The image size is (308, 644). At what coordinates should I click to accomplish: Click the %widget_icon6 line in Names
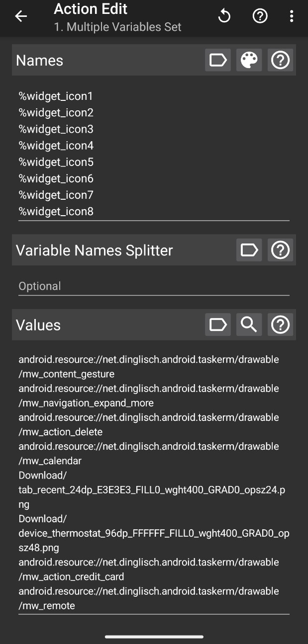coord(56,178)
